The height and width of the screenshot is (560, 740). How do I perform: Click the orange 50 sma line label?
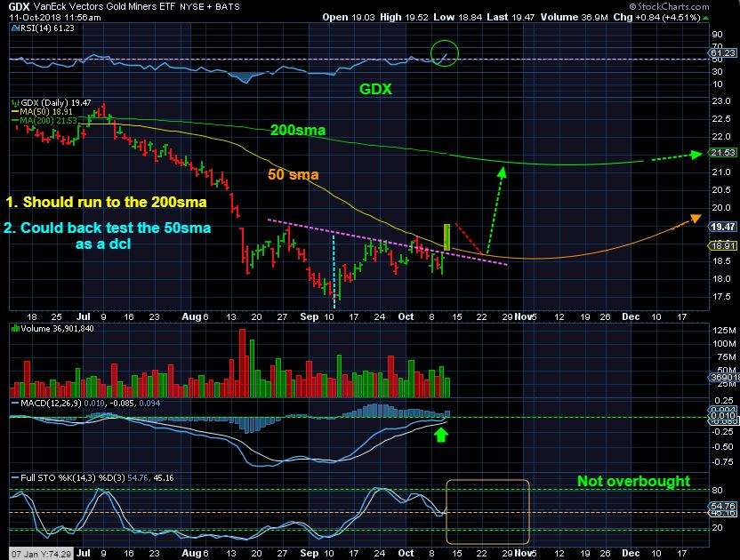294,174
